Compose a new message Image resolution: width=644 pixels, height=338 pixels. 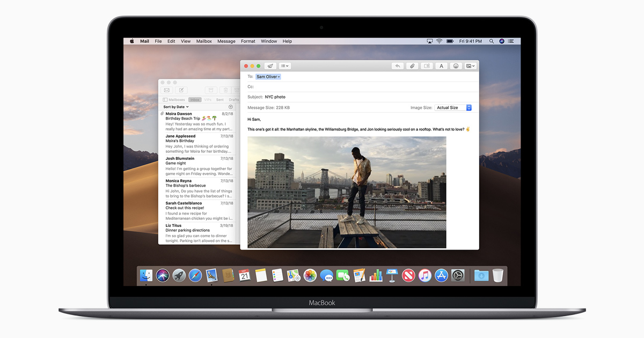click(181, 90)
